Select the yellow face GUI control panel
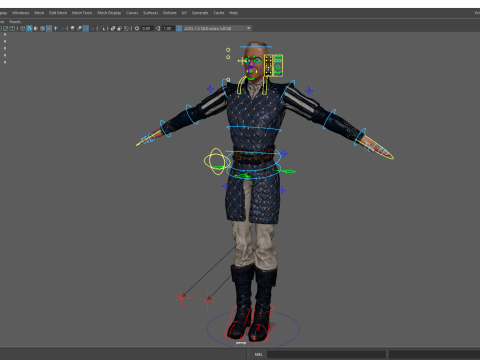The image size is (480, 360). tap(273, 66)
